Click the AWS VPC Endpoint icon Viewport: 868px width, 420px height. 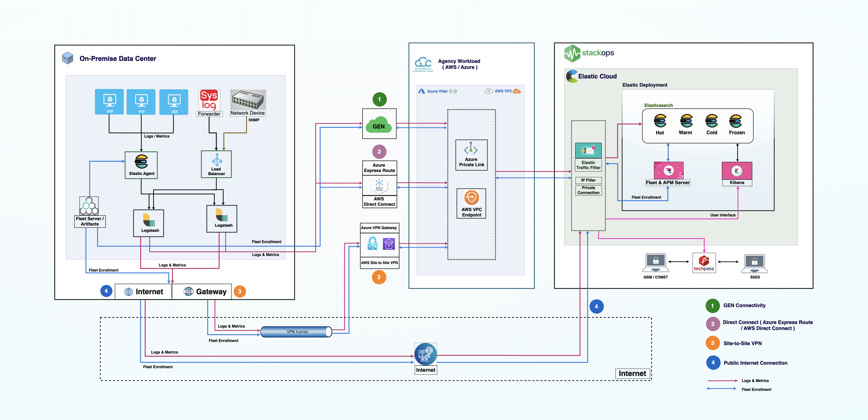(x=471, y=197)
